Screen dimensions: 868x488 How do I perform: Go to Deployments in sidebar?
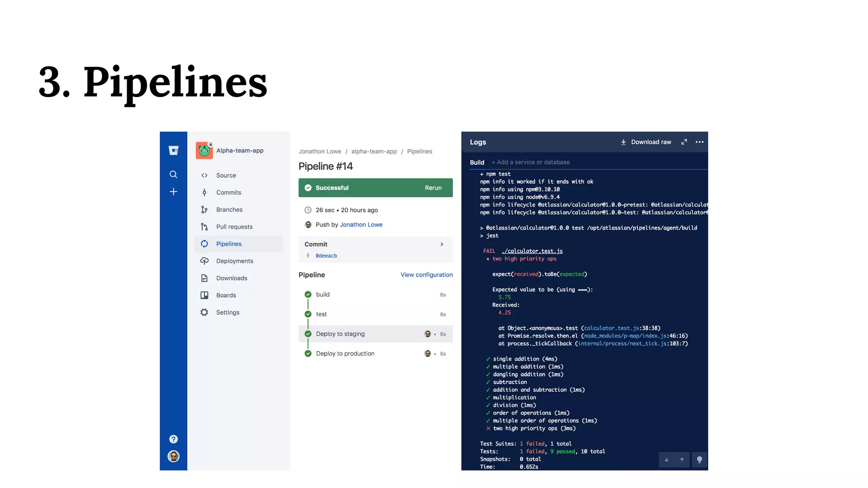coord(234,261)
